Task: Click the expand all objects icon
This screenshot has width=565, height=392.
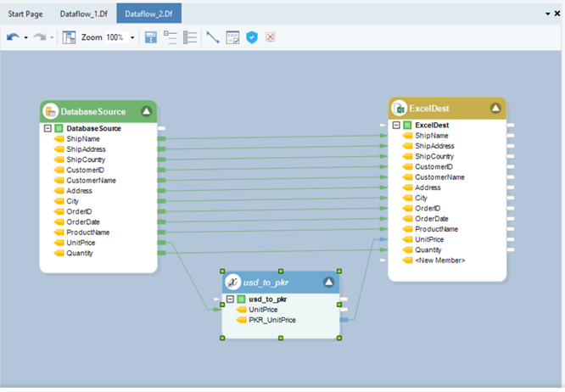Action: click(x=190, y=38)
